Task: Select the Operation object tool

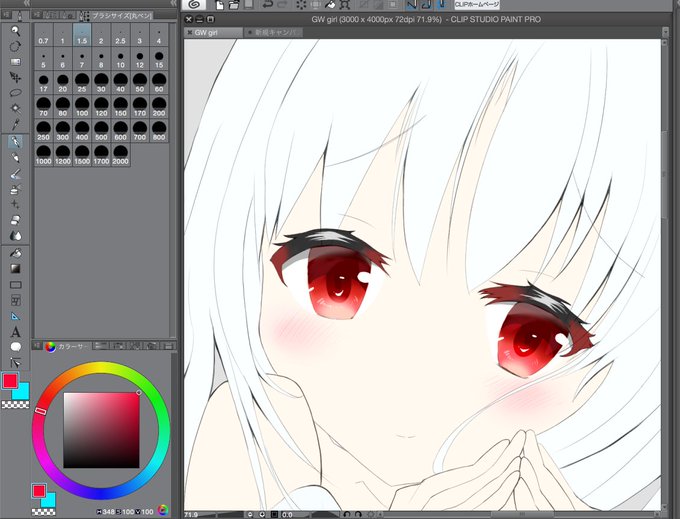Action: click(x=16, y=62)
